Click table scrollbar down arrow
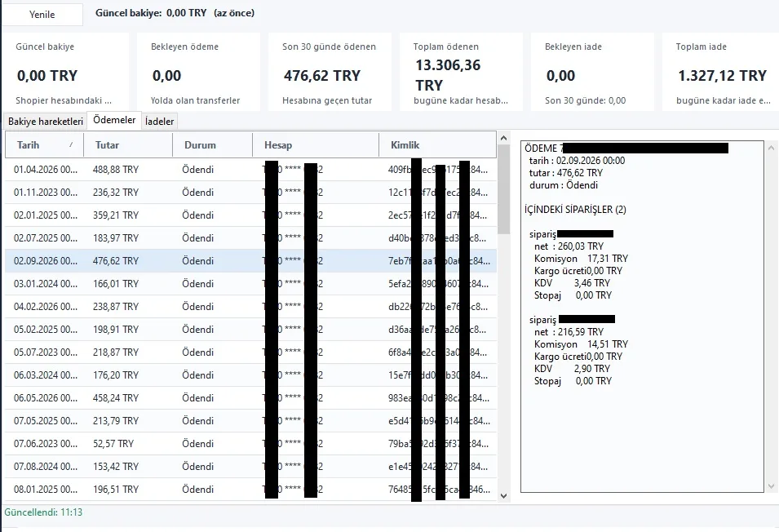This screenshot has height=532, width=779. click(x=504, y=496)
